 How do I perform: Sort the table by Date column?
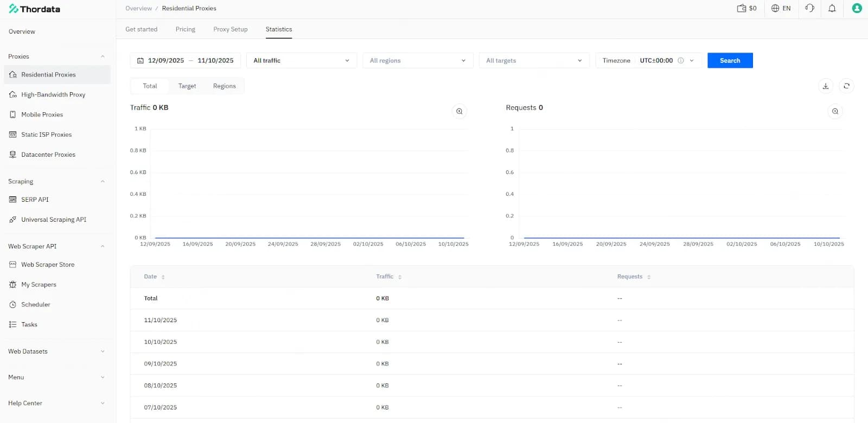click(x=163, y=277)
